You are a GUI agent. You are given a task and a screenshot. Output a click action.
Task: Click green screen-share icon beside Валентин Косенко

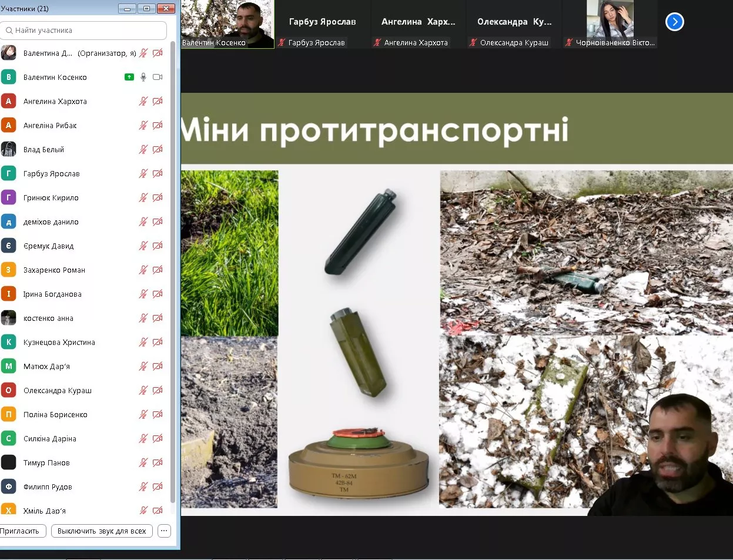point(129,77)
